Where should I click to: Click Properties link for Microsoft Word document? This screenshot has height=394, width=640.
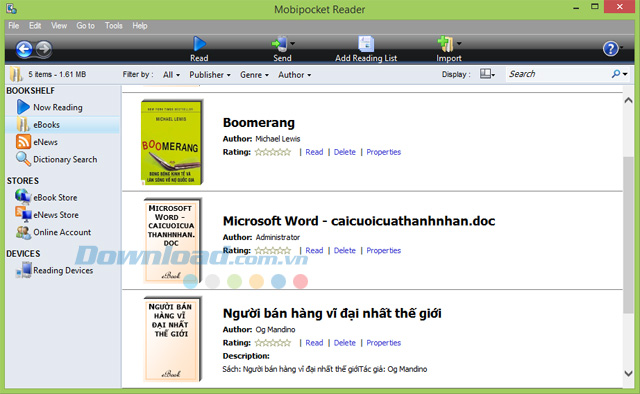pos(384,250)
